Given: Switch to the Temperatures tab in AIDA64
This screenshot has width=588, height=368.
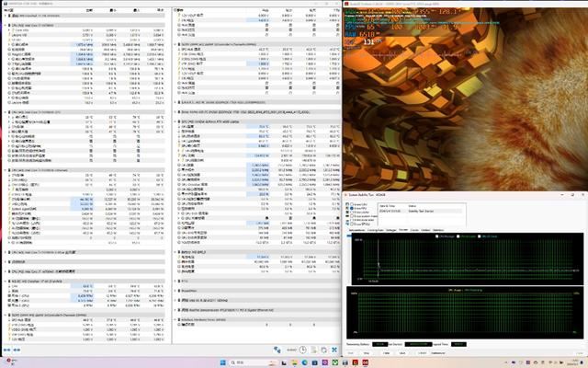Looking at the screenshot, I should (x=356, y=230).
